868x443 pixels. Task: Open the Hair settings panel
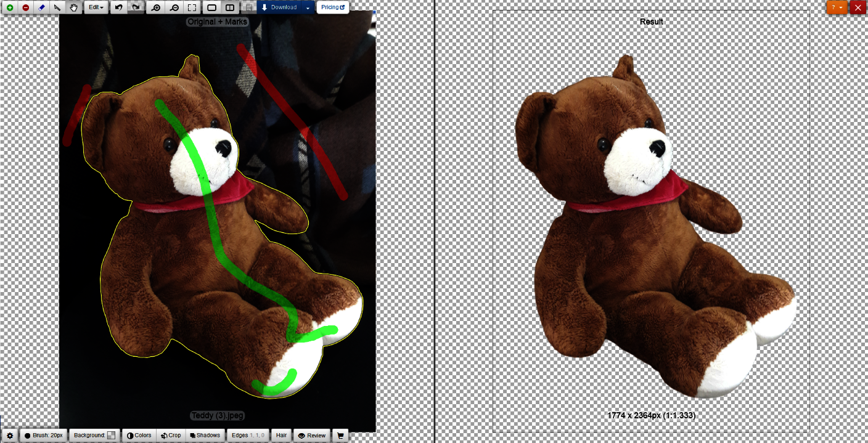click(281, 435)
